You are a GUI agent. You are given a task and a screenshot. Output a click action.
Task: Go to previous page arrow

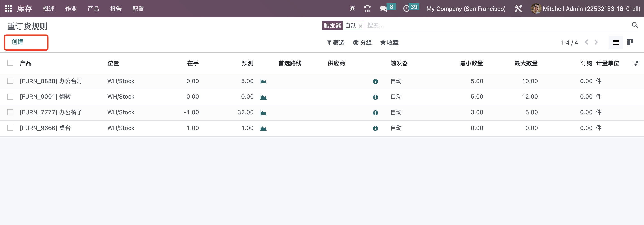pyautogui.click(x=586, y=42)
